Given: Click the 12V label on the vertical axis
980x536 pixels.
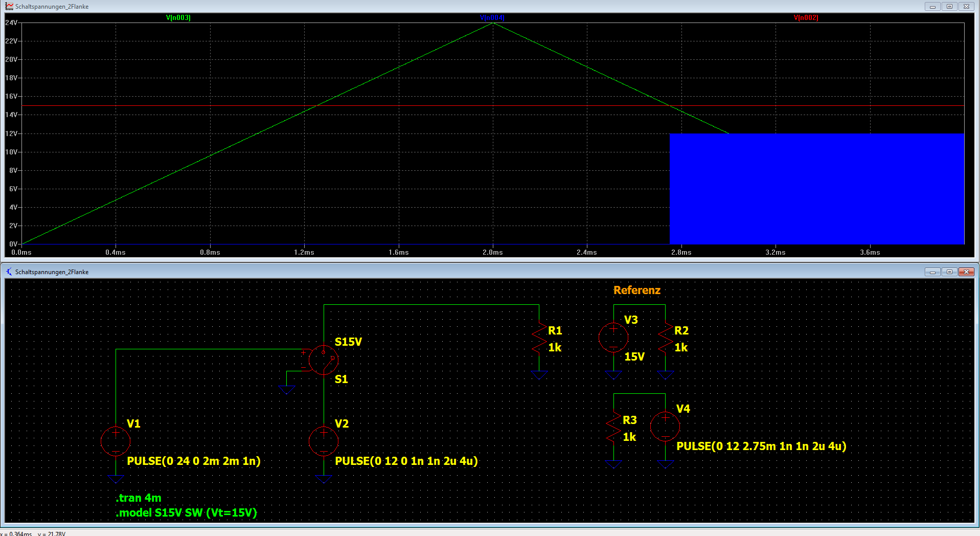Looking at the screenshot, I should pos(11,133).
